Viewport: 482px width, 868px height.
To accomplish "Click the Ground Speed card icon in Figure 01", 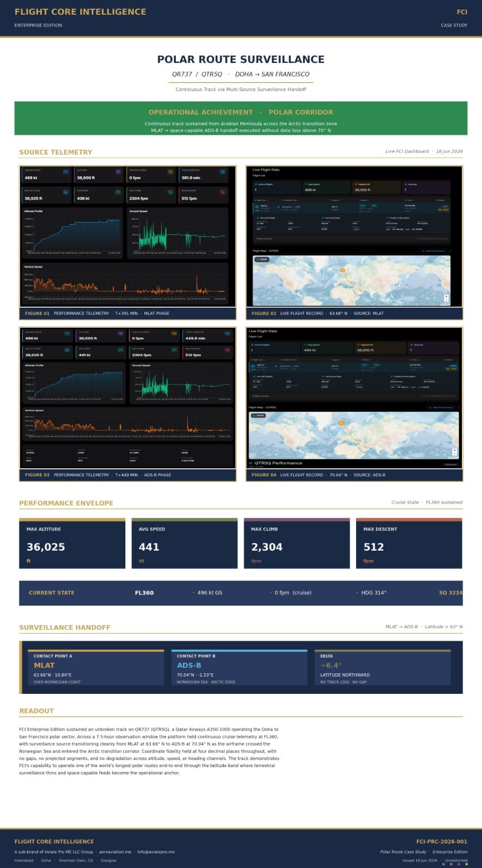I will click(x=66, y=171).
